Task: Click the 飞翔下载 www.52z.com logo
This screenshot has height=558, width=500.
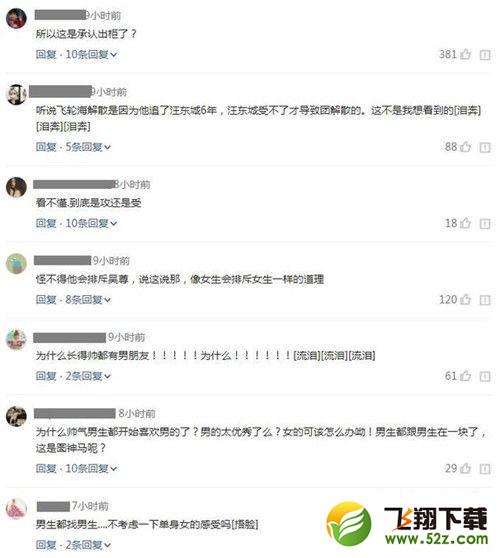Action: coord(408,523)
